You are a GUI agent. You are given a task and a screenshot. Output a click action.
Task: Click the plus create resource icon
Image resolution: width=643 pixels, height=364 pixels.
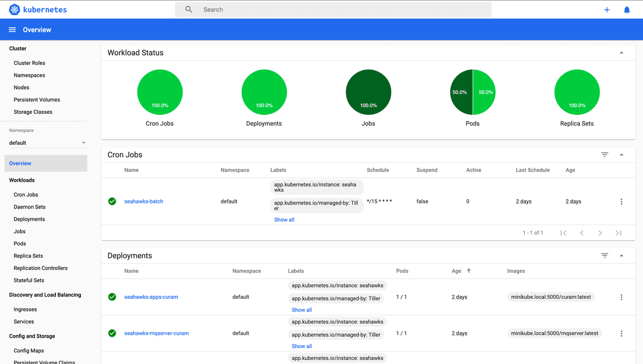(607, 10)
